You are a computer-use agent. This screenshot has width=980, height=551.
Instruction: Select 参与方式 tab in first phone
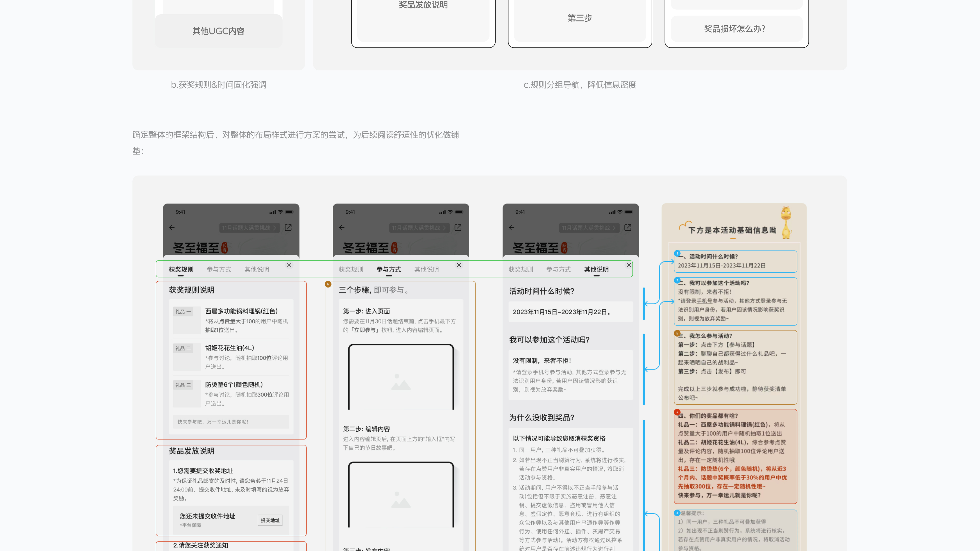point(219,269)
